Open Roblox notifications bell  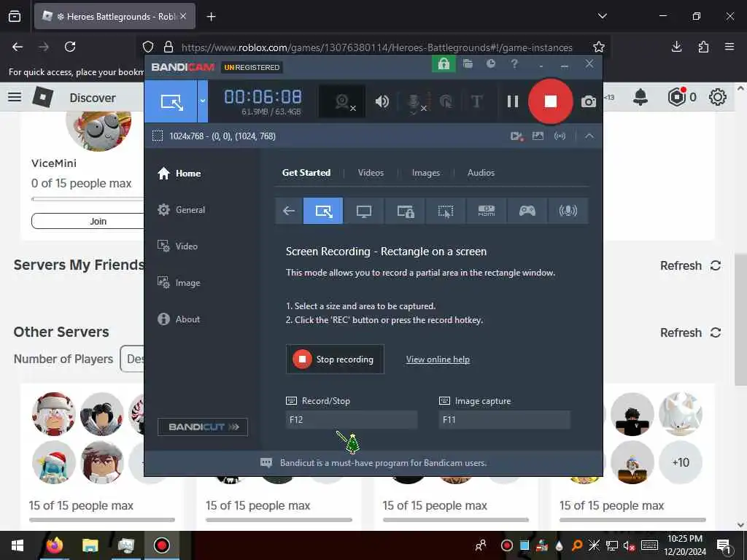click(640, 97)
